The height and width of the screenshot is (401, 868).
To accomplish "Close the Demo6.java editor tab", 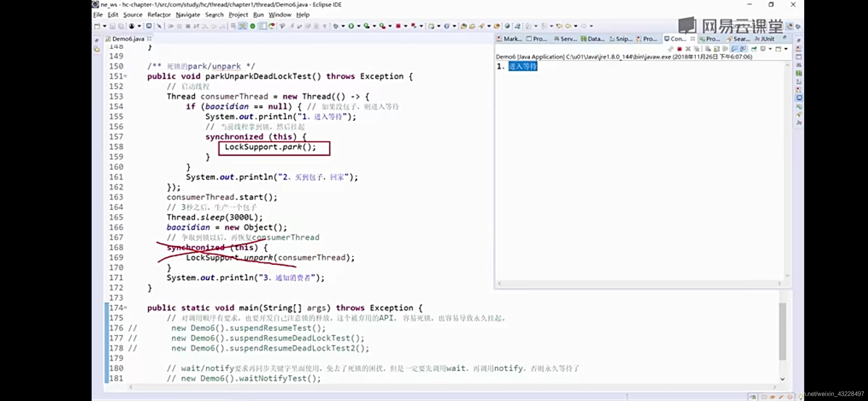I will click(x=149, y=39).
